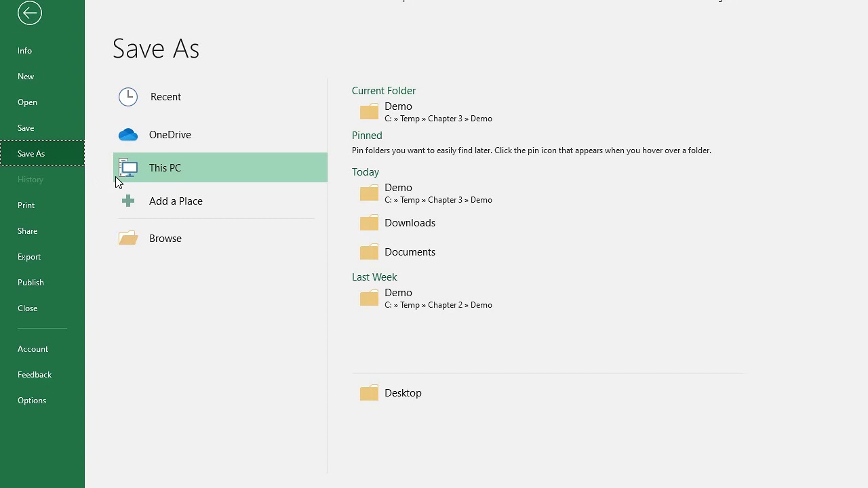Click the Last Week heading

coord(374,277)
